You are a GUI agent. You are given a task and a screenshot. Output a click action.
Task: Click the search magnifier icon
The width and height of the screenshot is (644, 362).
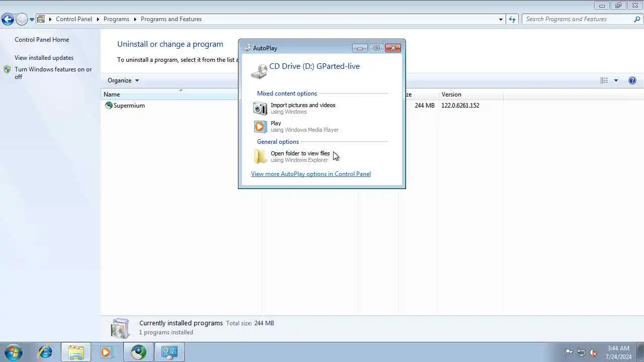637,19
